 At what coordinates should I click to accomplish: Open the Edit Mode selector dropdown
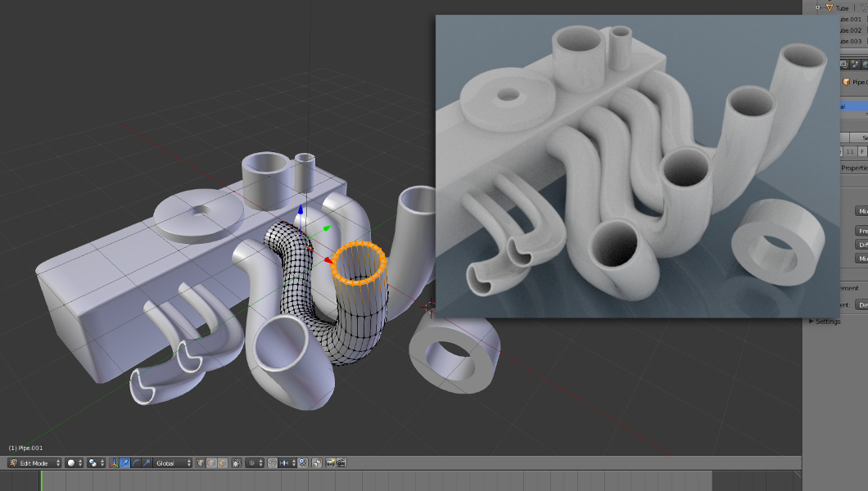pos(34,463)
